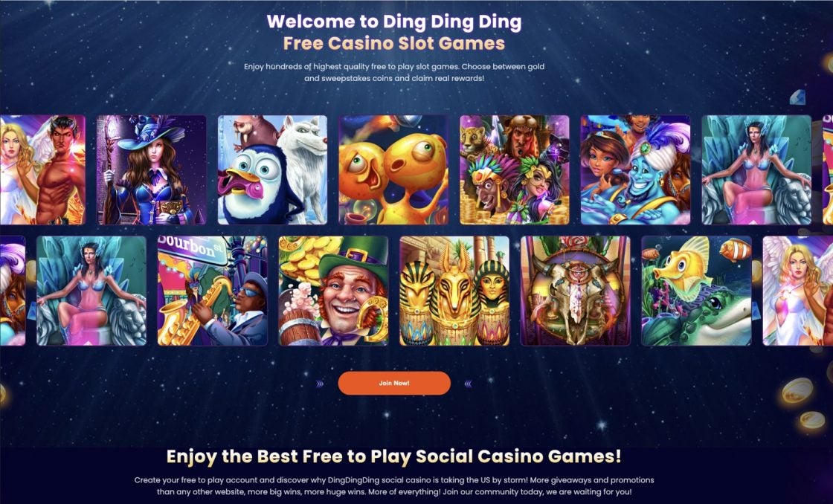The image size is (833, 504).
Task: Select the ice queen on throne game in top row
Action: [756, 170]
